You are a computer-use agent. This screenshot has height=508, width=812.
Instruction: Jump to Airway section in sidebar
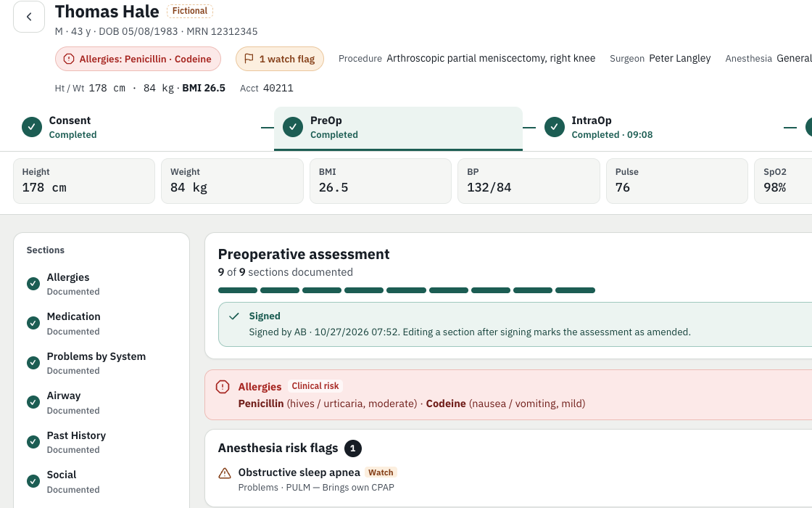click(101, 402)
